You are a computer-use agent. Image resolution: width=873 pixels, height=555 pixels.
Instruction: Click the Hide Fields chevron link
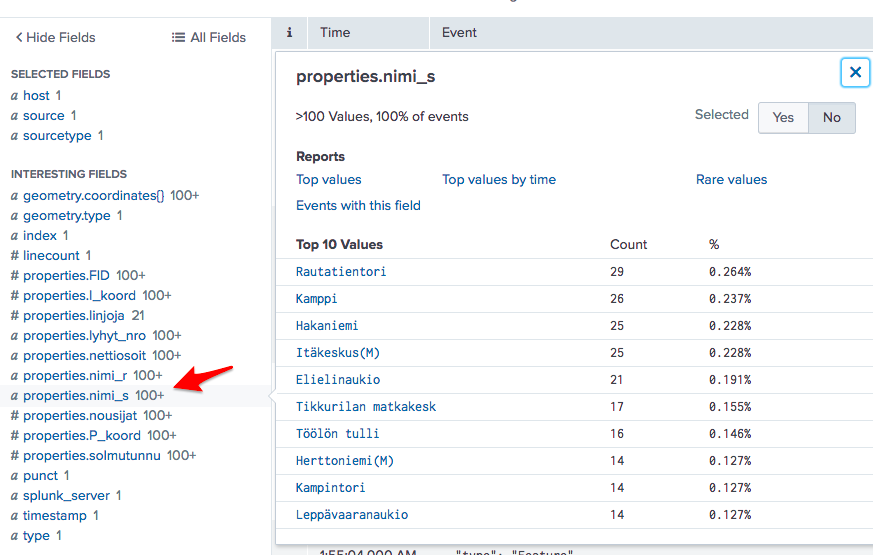55,37
